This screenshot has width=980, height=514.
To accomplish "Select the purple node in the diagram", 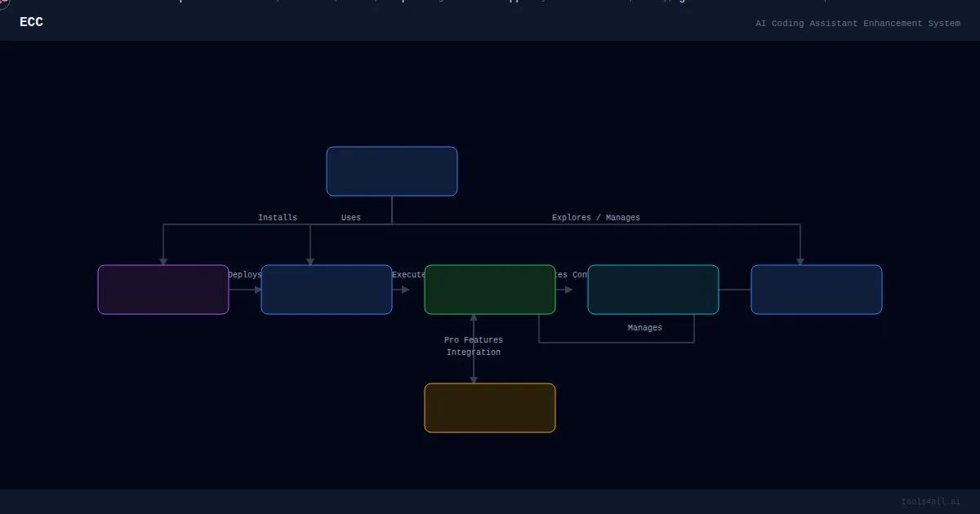I will click(163, 290).
